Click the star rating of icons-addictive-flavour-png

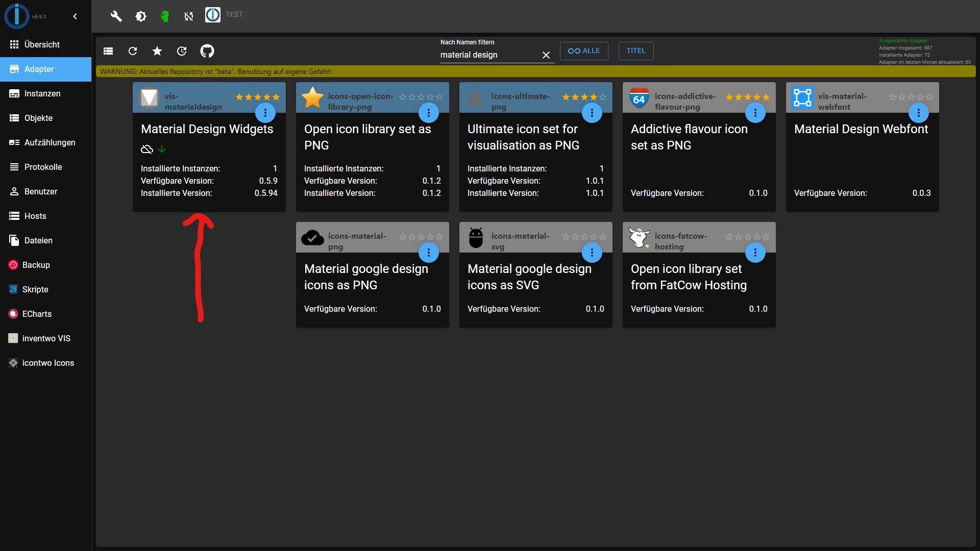click(x=748, y=97)
